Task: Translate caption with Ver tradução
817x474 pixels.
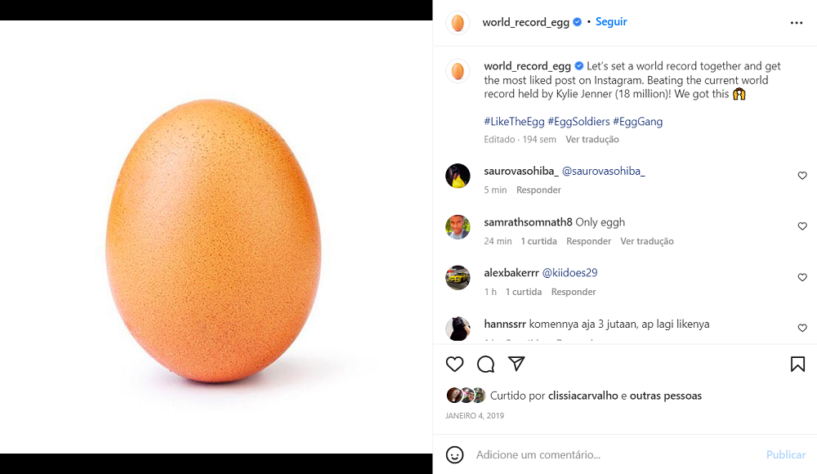Action: tap(592, 140)
